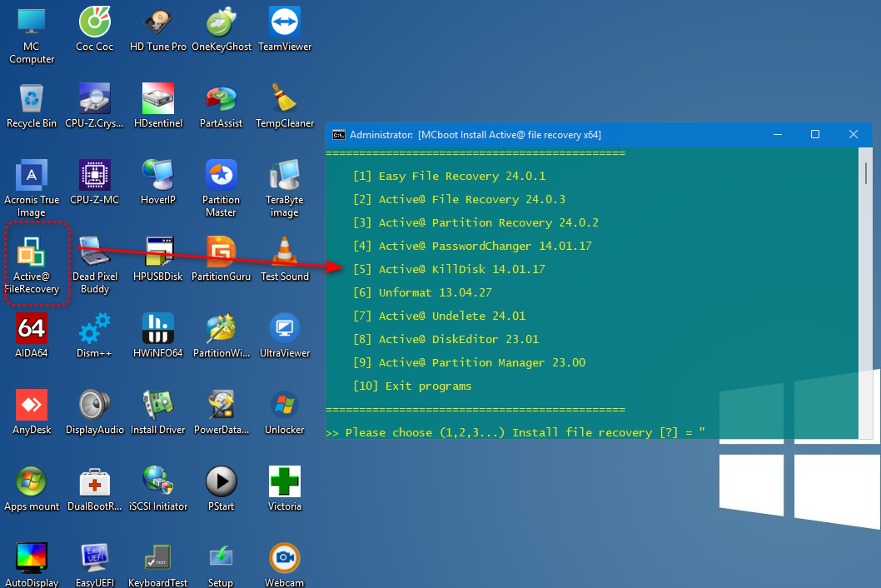Open the Recycle Bin
The image size is (881, 588).
tap(32, 97)
